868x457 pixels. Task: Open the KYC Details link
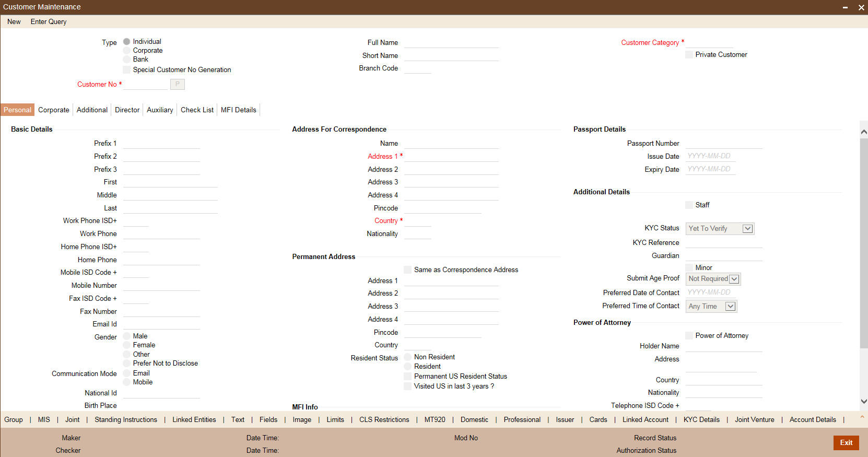(701, 419)
